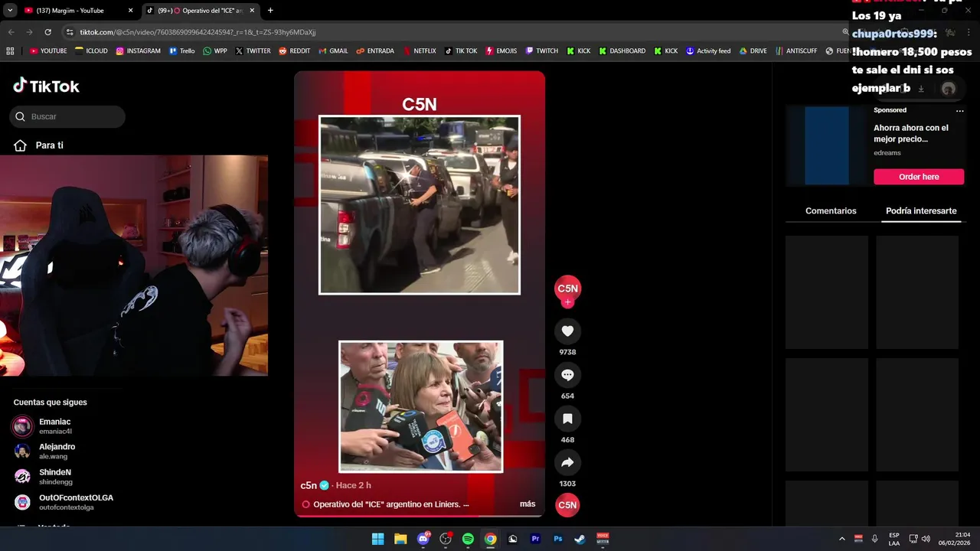
Task: Close the TikTok Operativo browser tab
Action: click(252, 11)
